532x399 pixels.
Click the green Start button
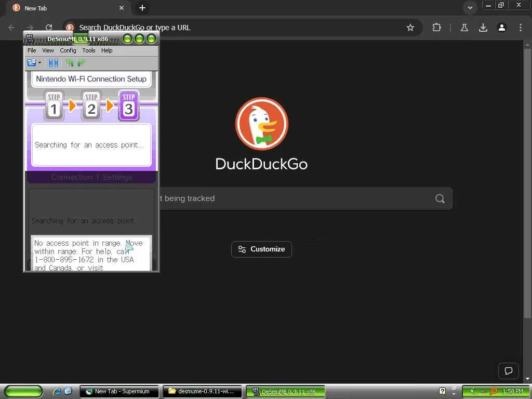tap(23, 392)
